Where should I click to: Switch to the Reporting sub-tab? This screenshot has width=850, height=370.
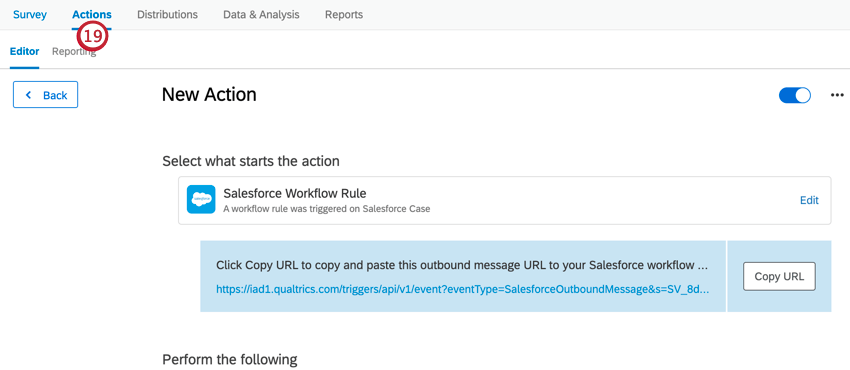coord(74,52)
